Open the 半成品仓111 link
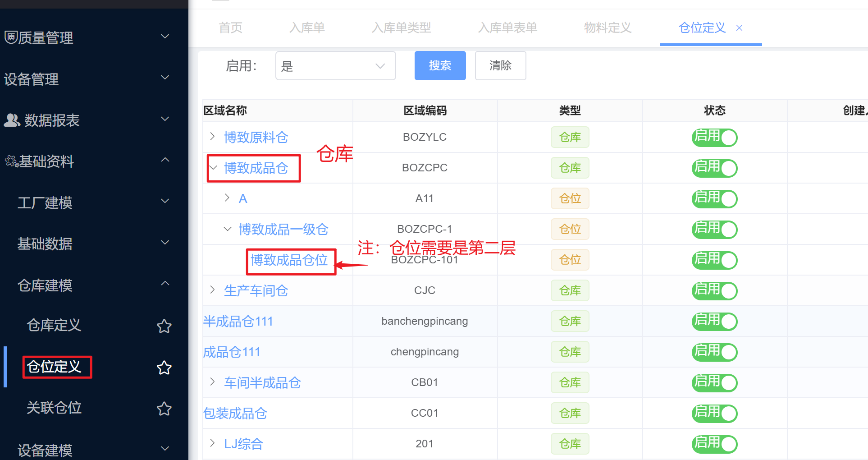This screenshot has width=868, height=460. pos(238,322)
